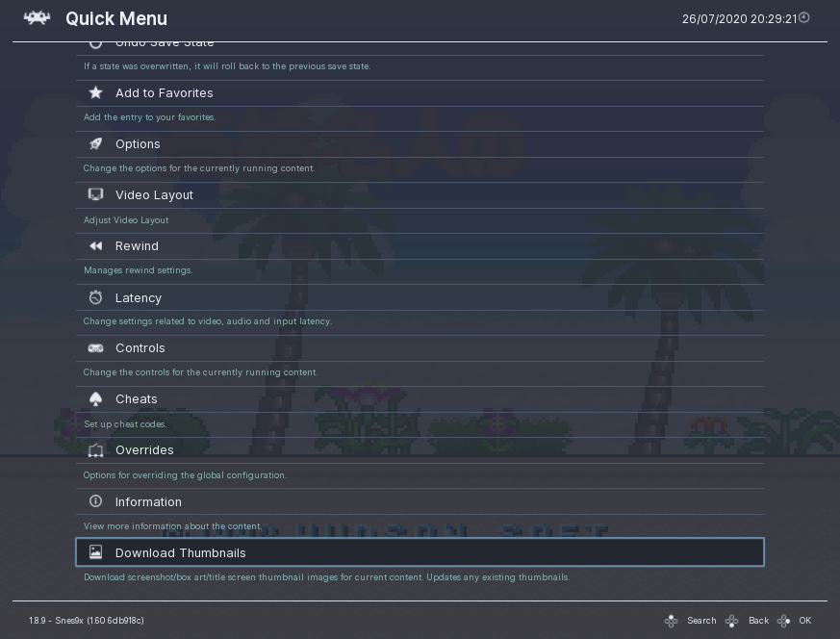This screenshot has height=639, width=840.
Task: Click 'Set up cheat codes.' description
Action: pyautogui.click(x=125, y=424)
